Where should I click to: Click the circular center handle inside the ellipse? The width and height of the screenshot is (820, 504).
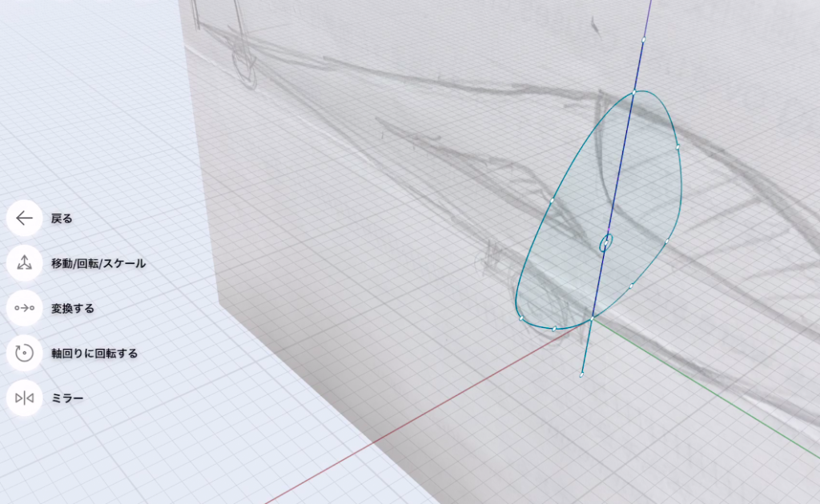606,243
